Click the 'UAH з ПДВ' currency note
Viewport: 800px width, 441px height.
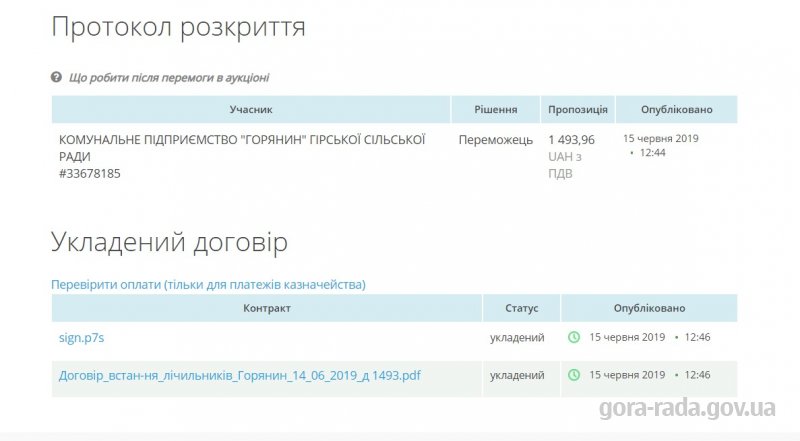point(565,165)
